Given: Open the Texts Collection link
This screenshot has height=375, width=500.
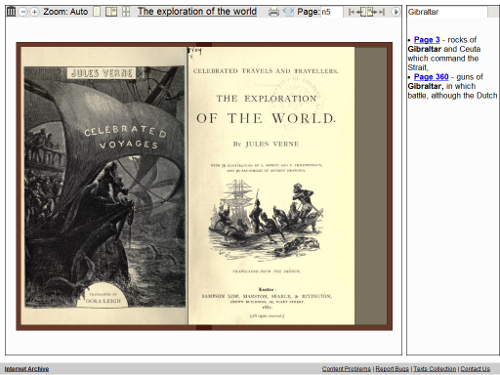Looking at the screenshot, I should 435,369.
